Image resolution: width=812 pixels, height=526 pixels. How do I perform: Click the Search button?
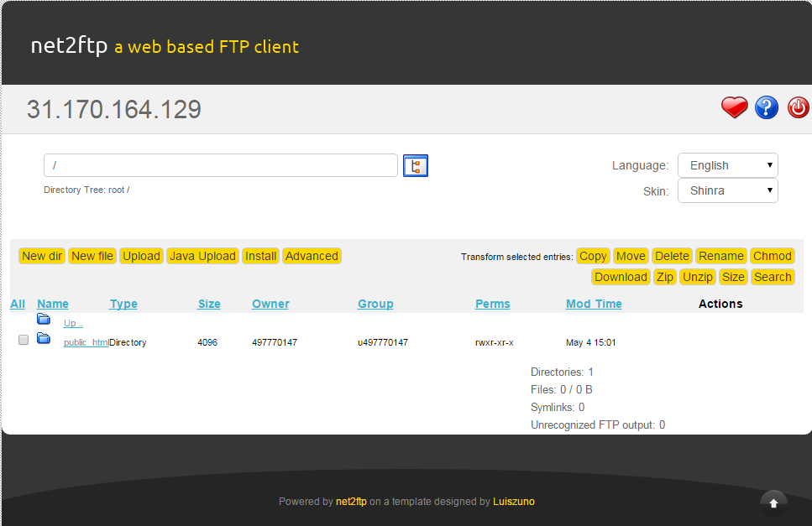773,277
